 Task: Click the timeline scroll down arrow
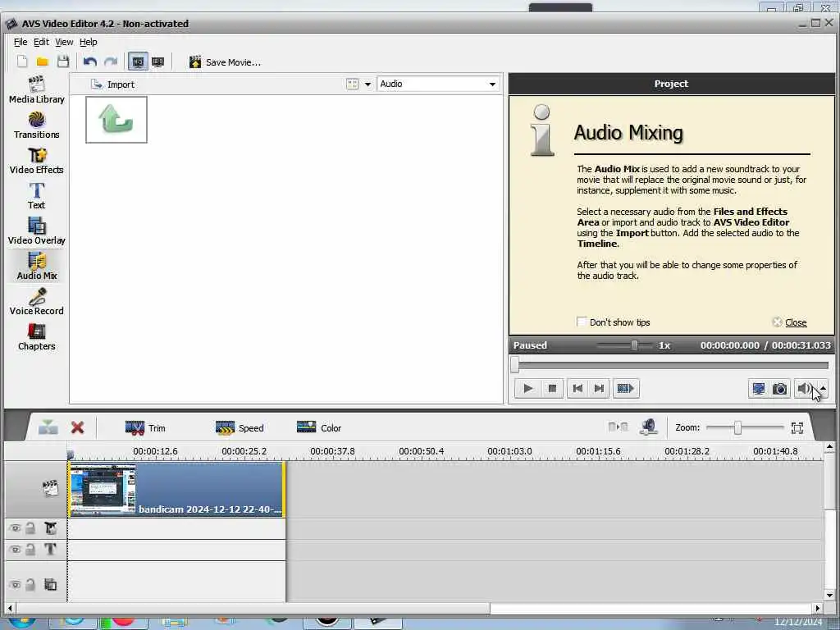829,596
